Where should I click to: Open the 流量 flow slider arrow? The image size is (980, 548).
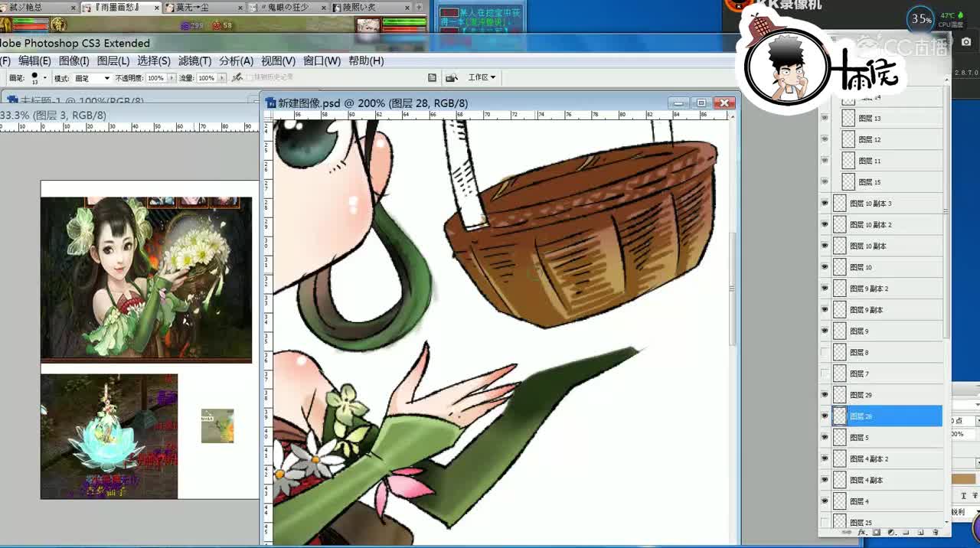tap(222, 78)
